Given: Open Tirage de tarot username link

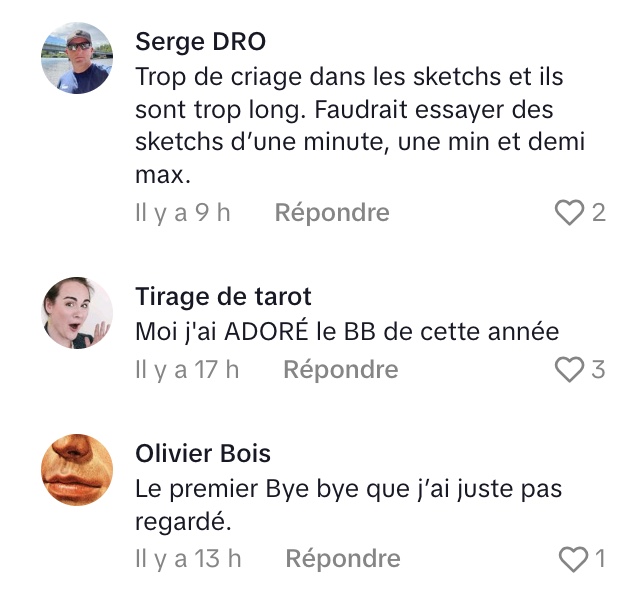Looking at the screenshot, I should (223, 297).
